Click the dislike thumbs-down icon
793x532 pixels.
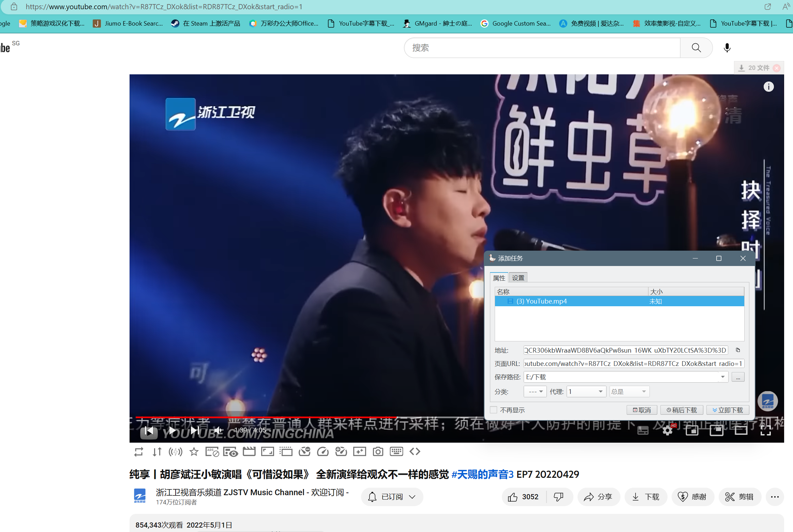pyautogui.click(x=558, y=497)
